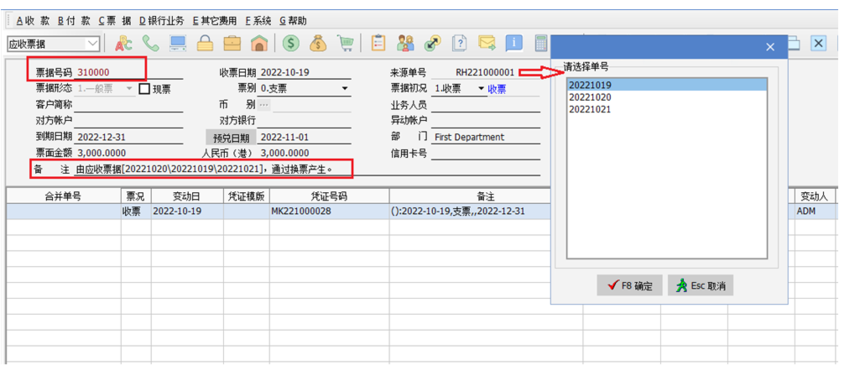Open the 票据形态 1.一般票 dropdown
Viewport: 860px width, 371px height.
(x=129, y=88)
